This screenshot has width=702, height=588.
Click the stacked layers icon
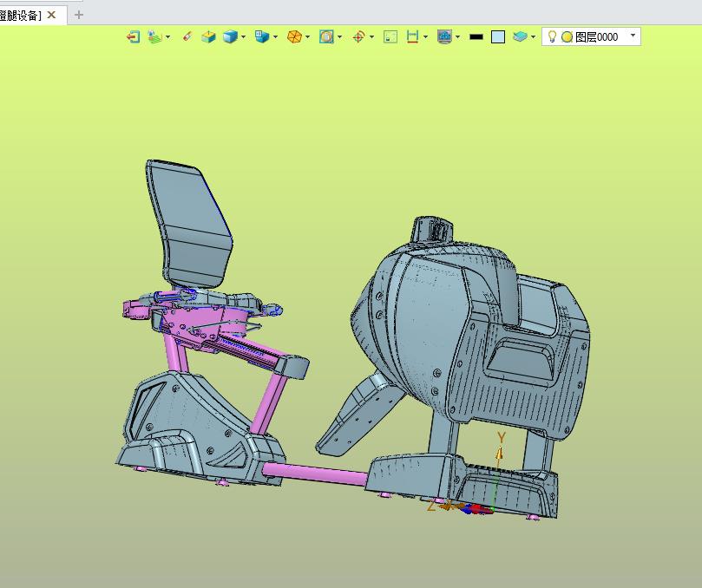point(520,36)
